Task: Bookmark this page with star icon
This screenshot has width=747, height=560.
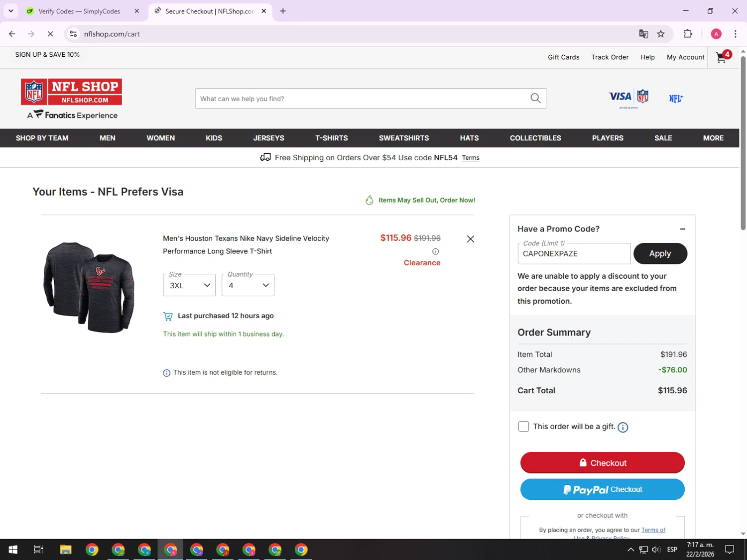Action: pos(661,34)
